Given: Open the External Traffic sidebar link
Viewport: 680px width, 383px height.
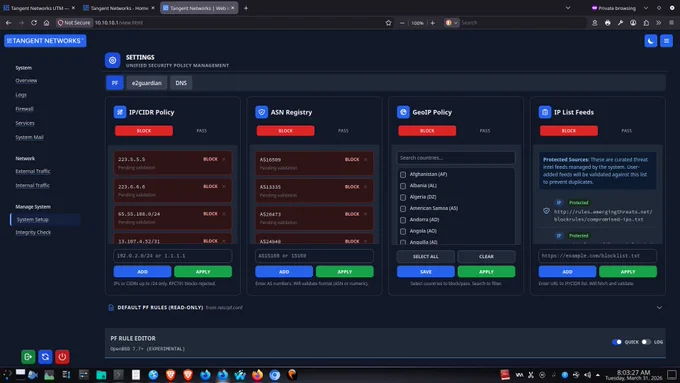Looking at the screenshot, I should [33, 171].
